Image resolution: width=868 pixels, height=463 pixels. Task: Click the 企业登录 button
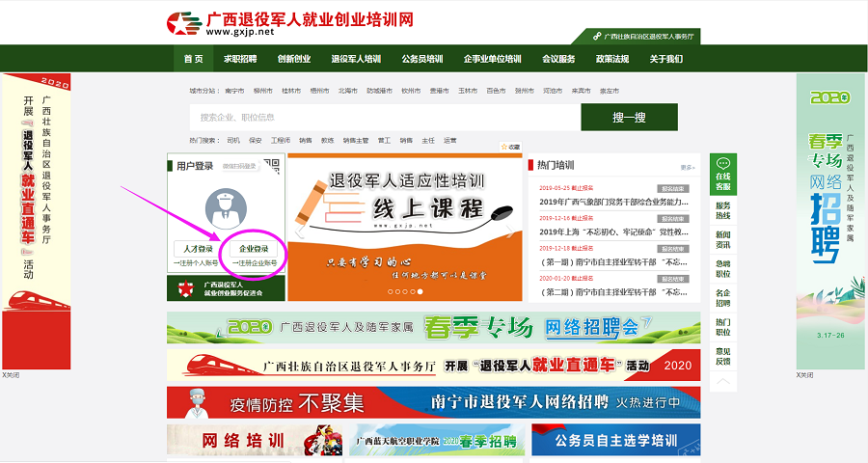click(254, 249)
